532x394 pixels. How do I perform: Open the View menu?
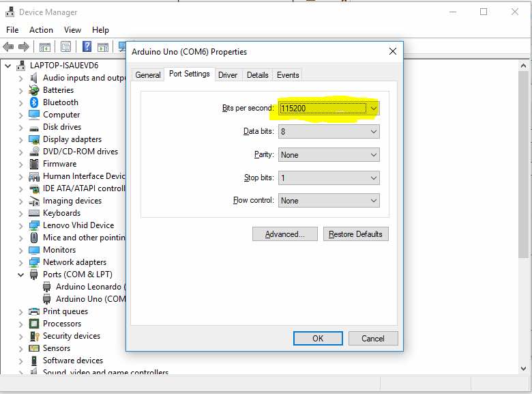click(72, 30)
